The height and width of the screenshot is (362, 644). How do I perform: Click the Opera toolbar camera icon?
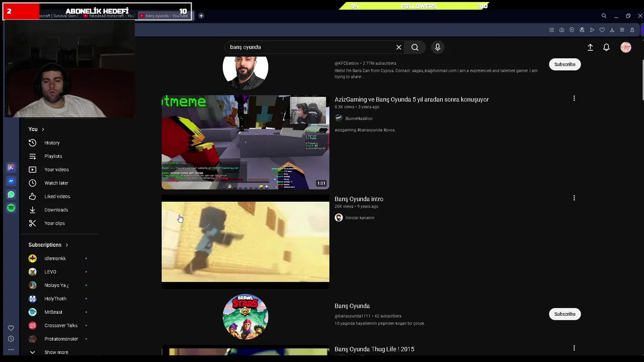[561, 30]
